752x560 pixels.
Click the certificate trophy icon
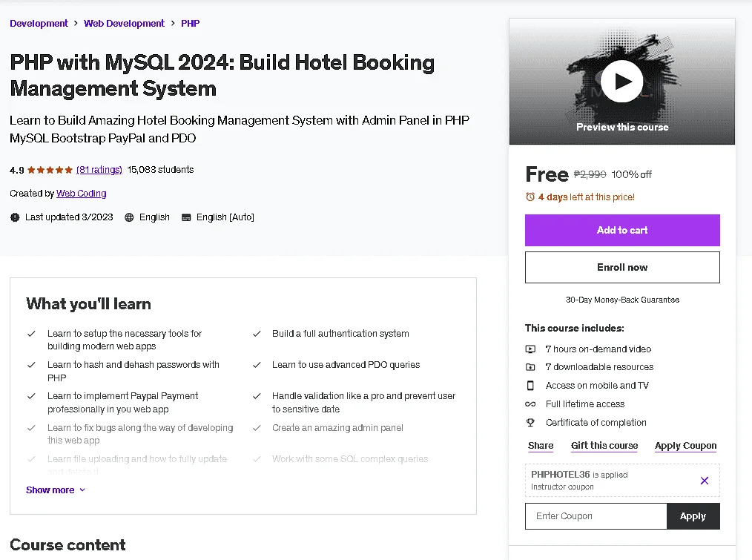point(530,422)
